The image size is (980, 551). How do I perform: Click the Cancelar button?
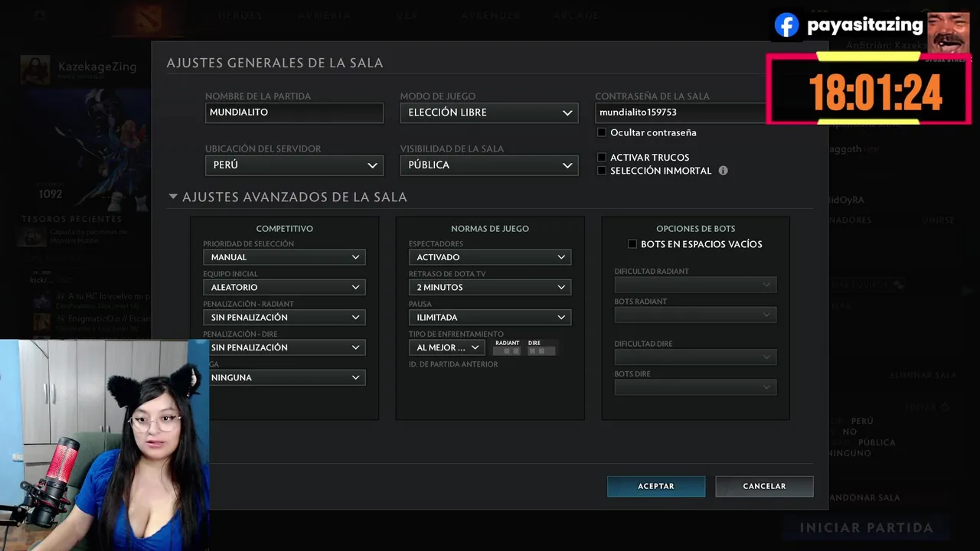(764, 486)
